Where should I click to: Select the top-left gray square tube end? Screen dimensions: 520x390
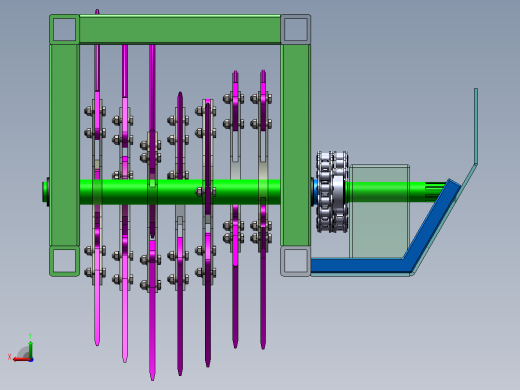(x=64, y=29)
